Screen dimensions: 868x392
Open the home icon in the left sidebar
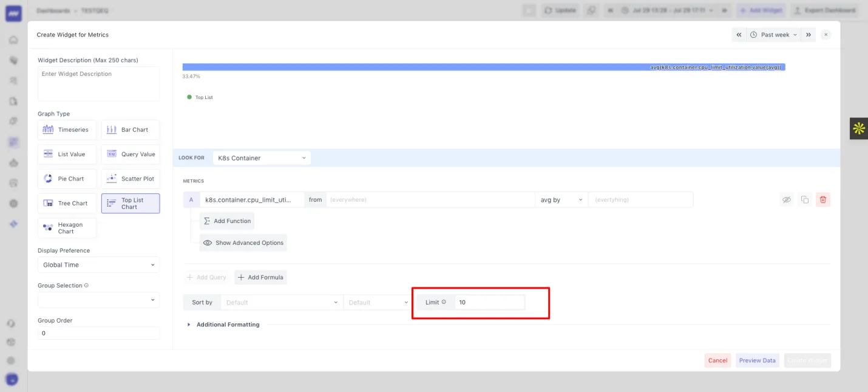[13, 40]
